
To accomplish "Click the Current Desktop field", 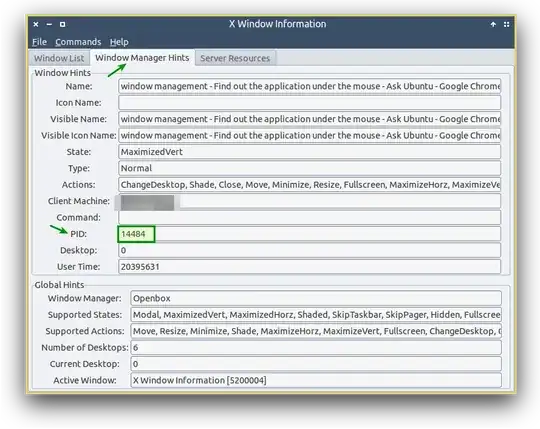I will click(x=316, y=364).
